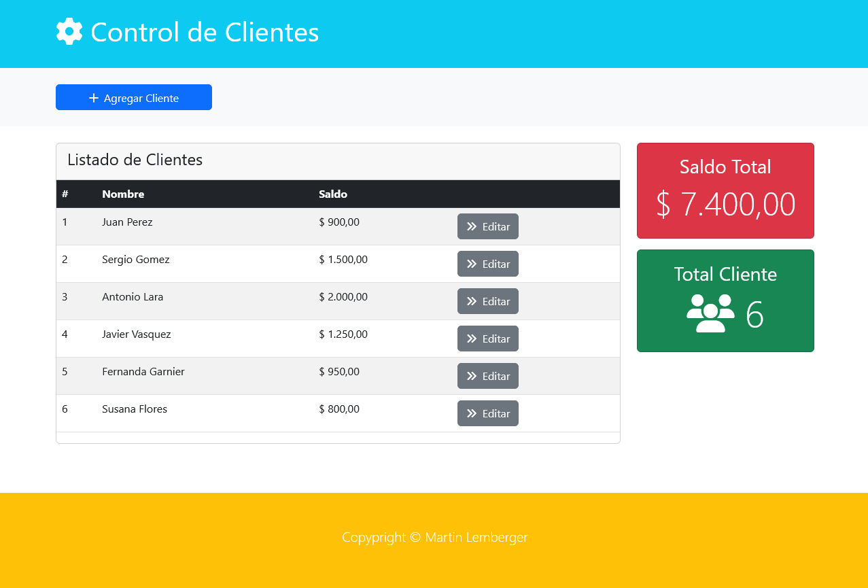Click the people icon in the Total Cliente card
Viewport: 868px width, 588px height.
pyautogui.click(x=712, y=314)
